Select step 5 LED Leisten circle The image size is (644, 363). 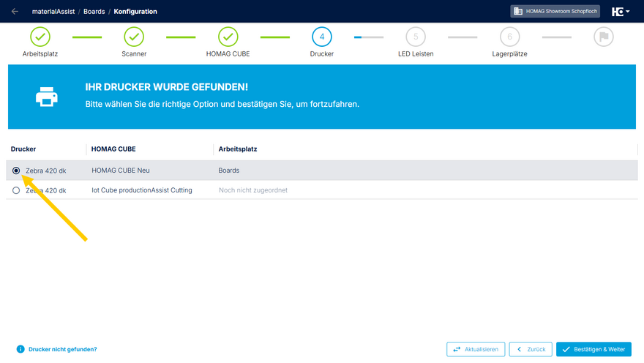[x=416, y=37]
